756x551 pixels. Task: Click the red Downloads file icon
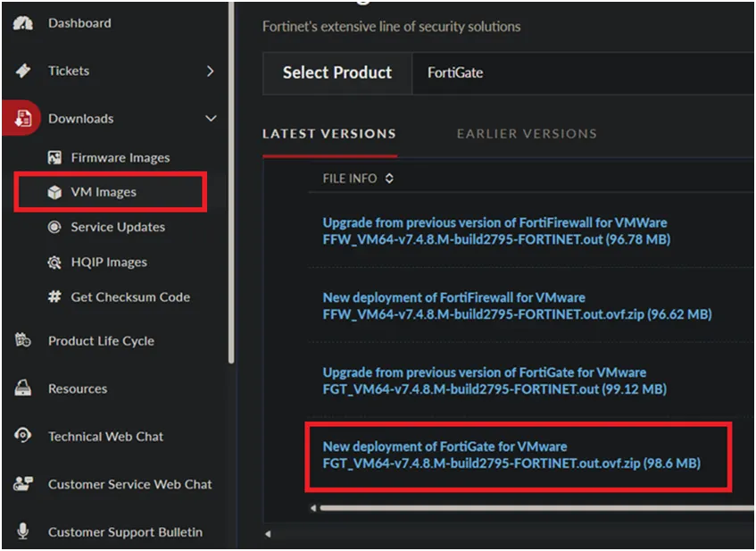(x=22, y=118)
